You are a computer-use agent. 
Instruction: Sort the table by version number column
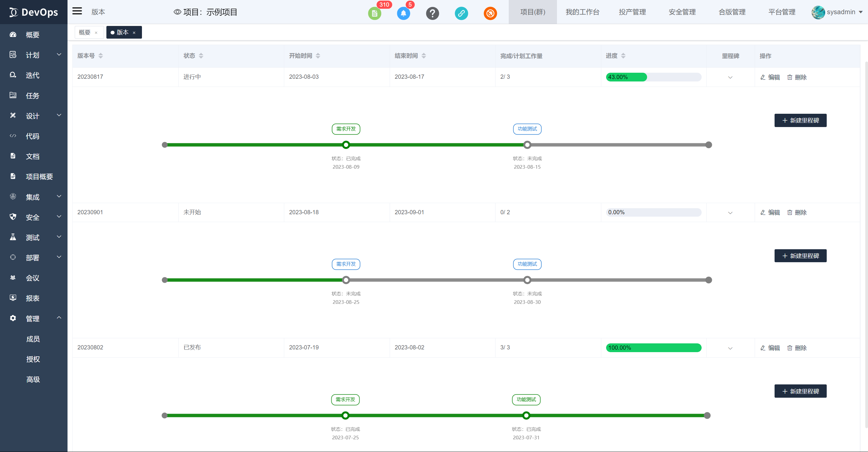[100, 56]
